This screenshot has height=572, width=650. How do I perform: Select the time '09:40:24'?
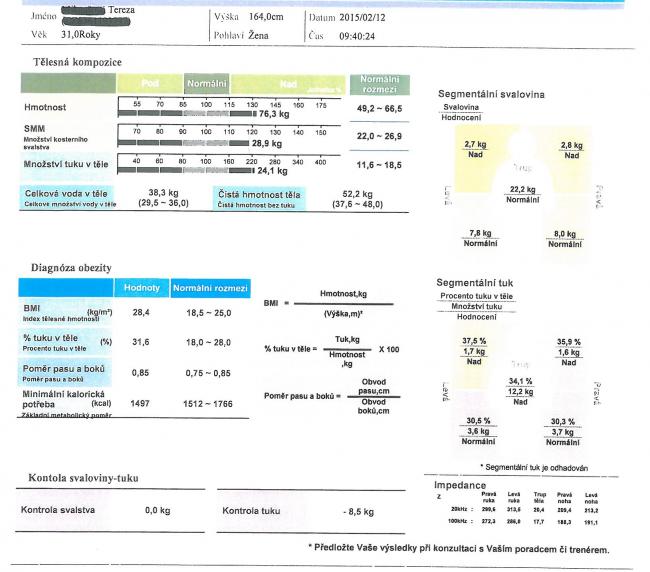[357, 36]
